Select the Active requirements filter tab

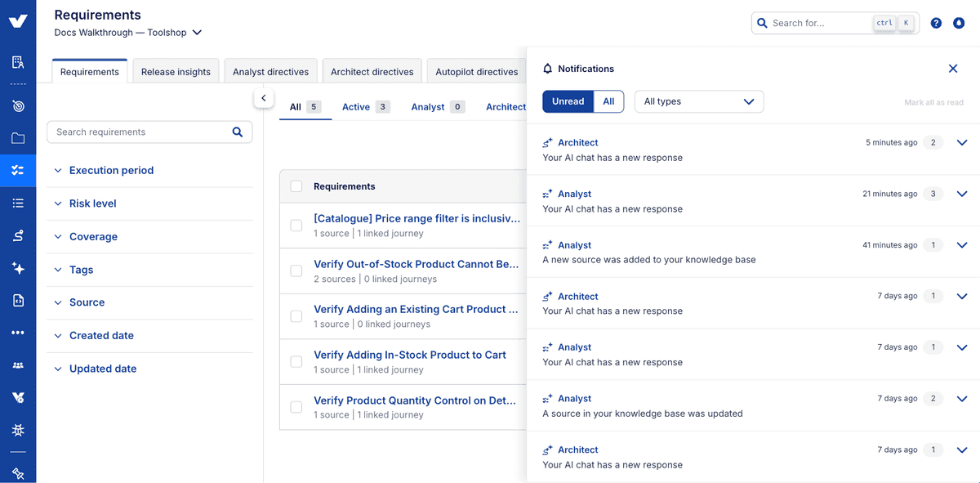(x=365, y=107)
